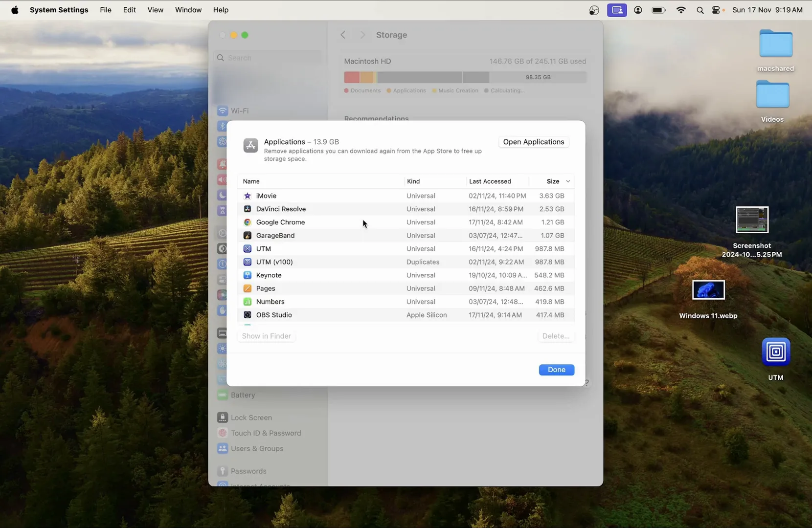The height and width of the screenshot is (528, 812).
Task: Click the Open Applications button
Action: pos(534,142)
